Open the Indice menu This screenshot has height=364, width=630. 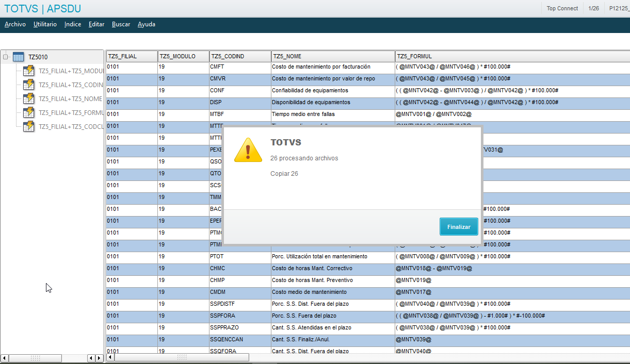[x=73, y=24]
